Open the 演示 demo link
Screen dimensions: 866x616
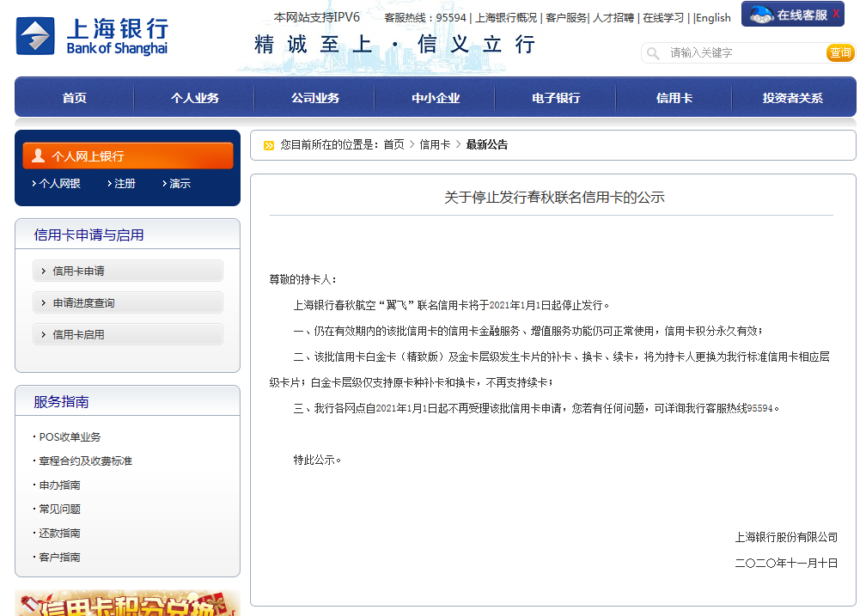tap(180, 183)
